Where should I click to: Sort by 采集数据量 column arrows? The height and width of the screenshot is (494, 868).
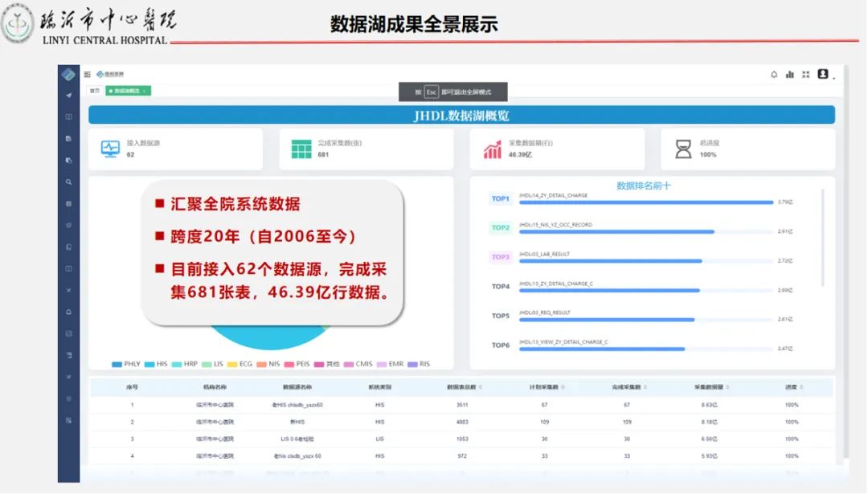coord(727,387)
